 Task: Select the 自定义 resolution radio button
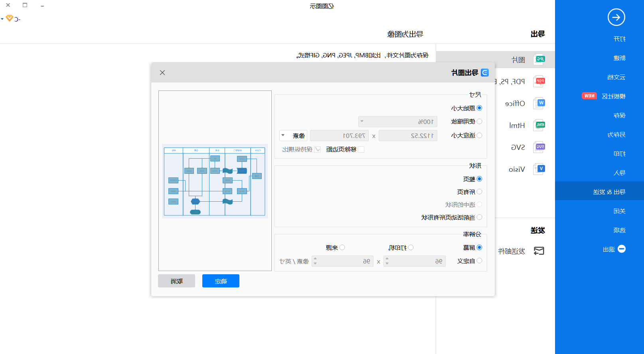click(x=479, y=261)
